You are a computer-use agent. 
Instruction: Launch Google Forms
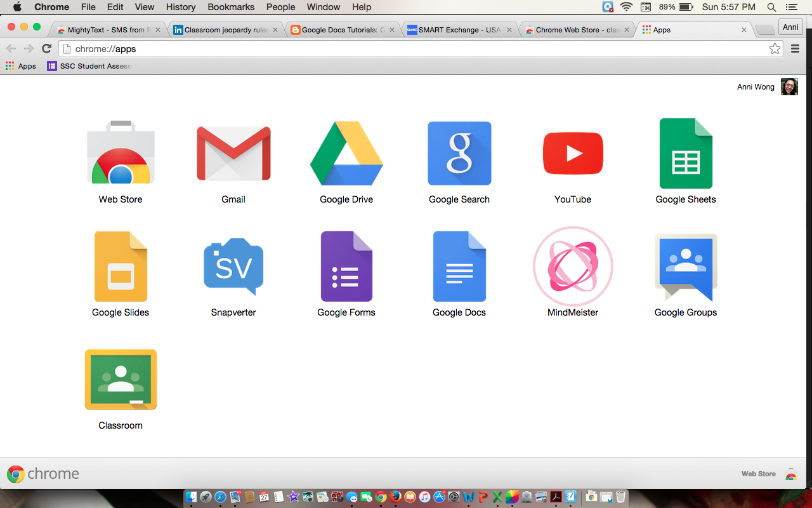click(x=346, y=267)
